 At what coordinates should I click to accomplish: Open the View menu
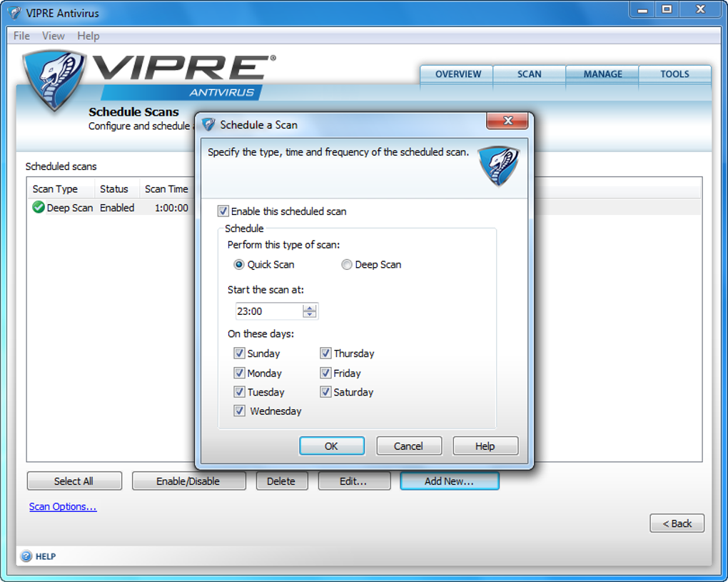coord(54,36)
